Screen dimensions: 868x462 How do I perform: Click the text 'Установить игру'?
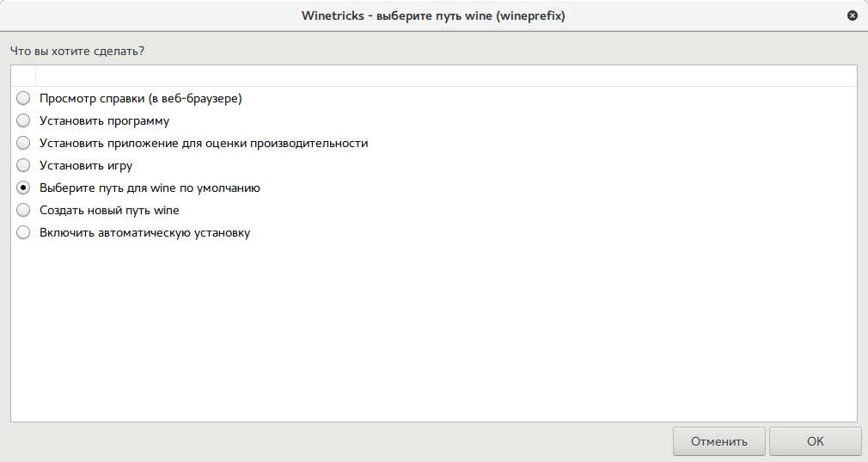coord(86,166)
